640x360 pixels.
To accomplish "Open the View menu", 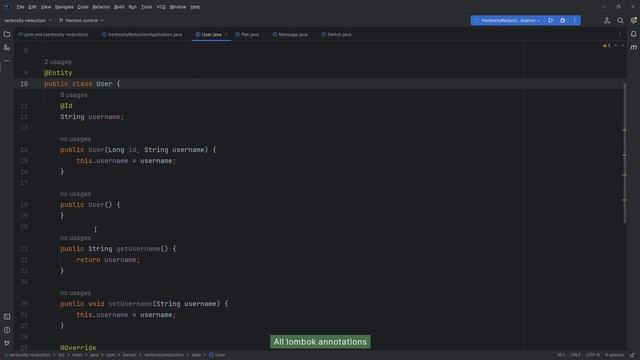I will pyautogui.click(x=46, y=7).
